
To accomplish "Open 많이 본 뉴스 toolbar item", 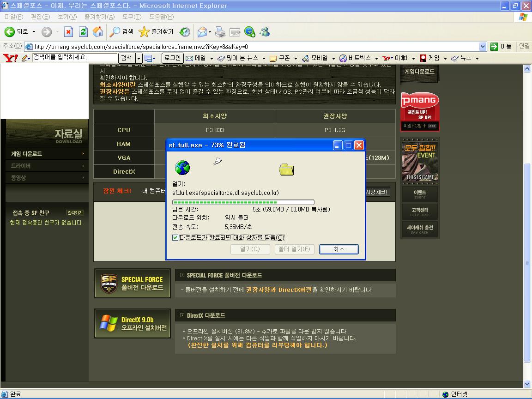I will point(238,58).
